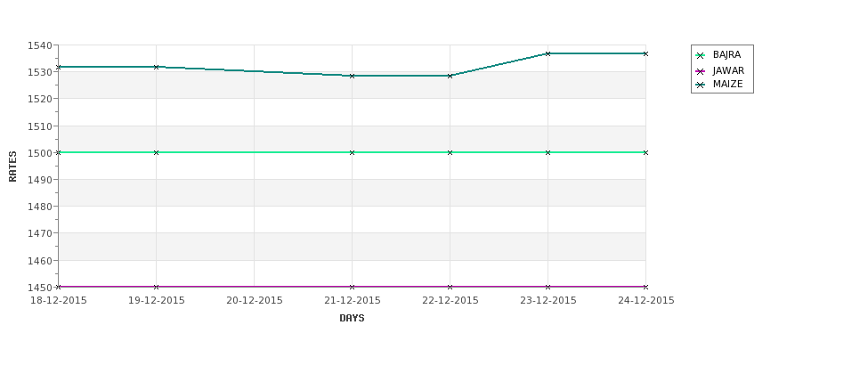
Task: Click the MAIZE legend marker icon
Action: tap(701, 85)
